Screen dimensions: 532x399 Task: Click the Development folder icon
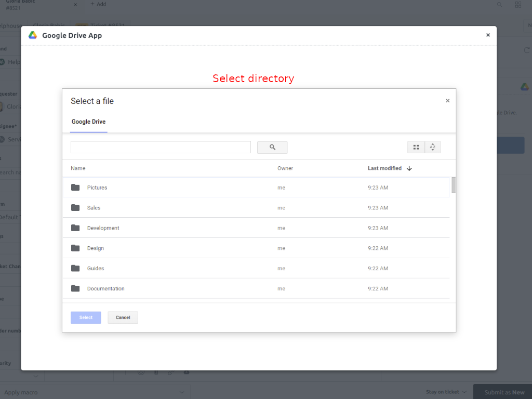coord(75,228)
